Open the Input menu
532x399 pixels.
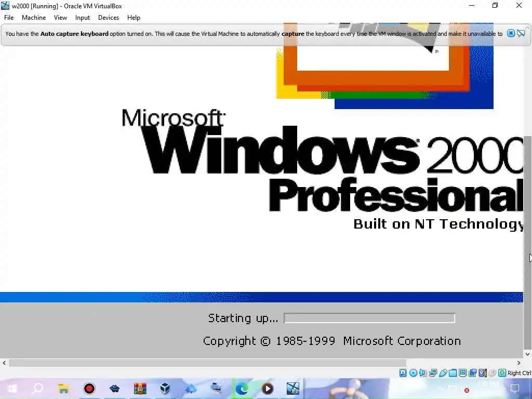click(83, 18)
